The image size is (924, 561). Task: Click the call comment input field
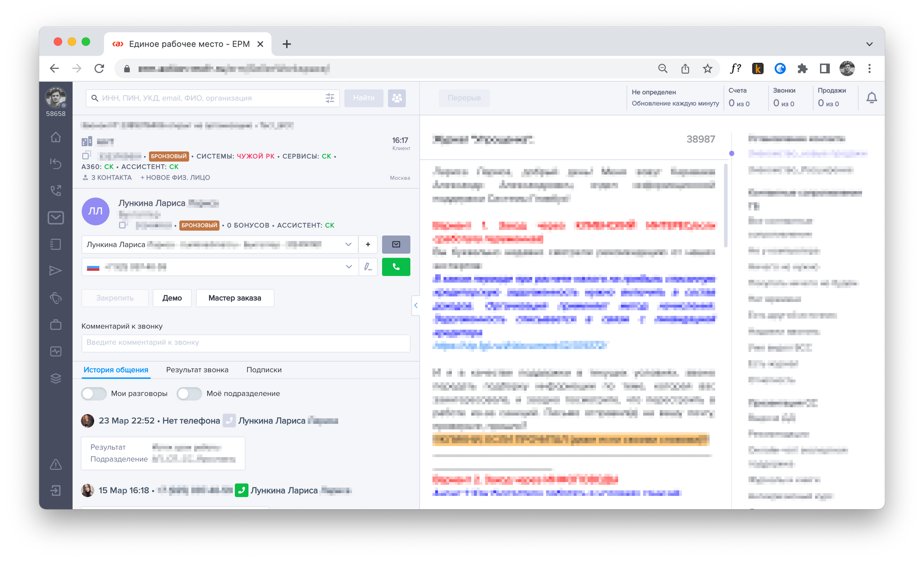245,343
